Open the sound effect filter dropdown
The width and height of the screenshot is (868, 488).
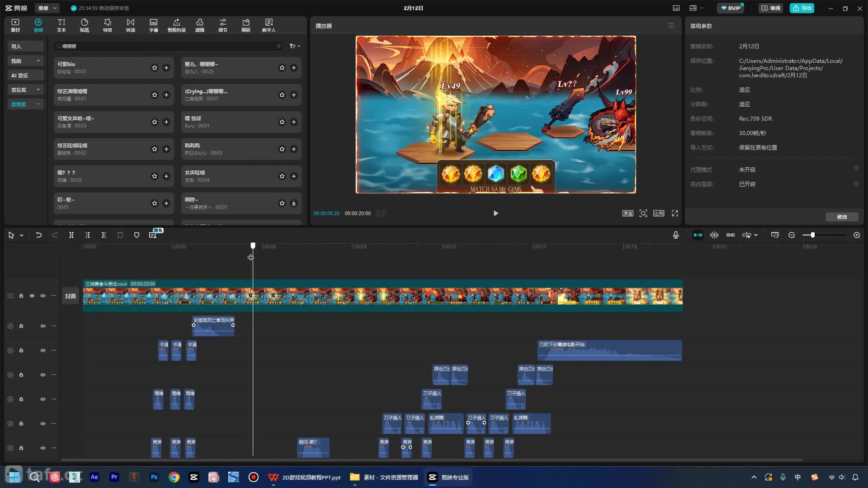(294, 46)
